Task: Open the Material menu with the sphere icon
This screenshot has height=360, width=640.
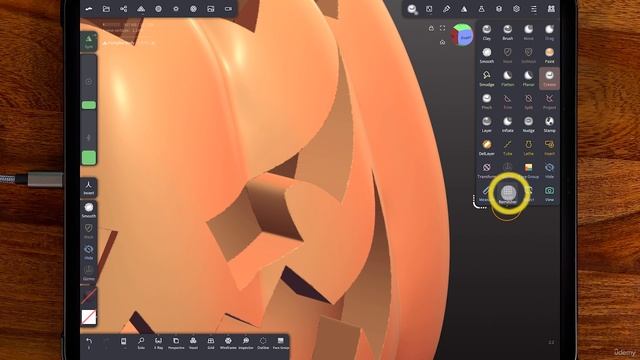Action: pyautogui.click(x=158, y=9)
